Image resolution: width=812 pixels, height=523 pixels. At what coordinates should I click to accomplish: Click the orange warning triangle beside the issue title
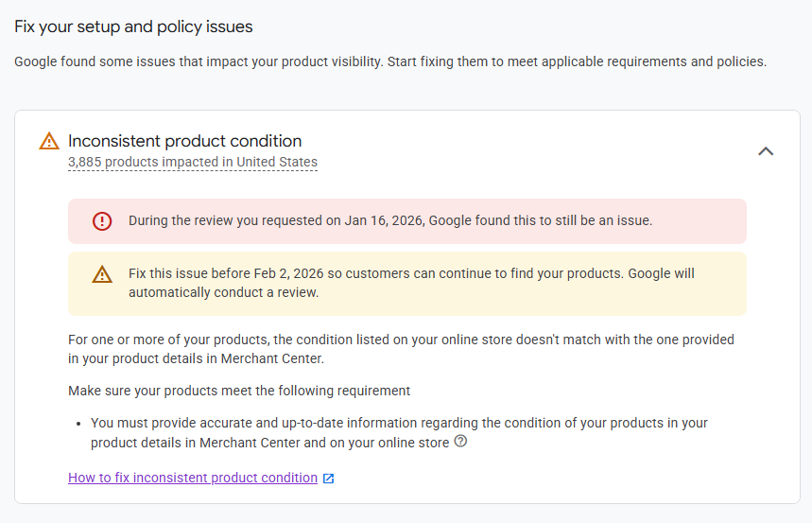pos(49,142)
